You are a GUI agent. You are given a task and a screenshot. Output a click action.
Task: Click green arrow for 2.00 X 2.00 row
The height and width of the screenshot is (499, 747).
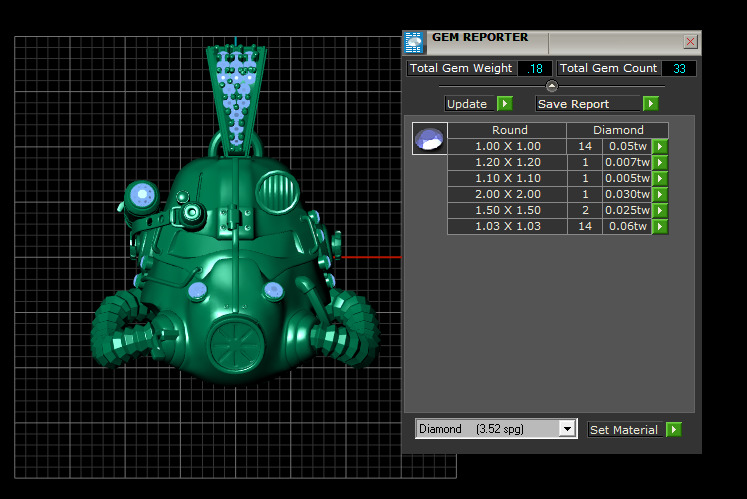pyautogui.click(x=660, y=194)
